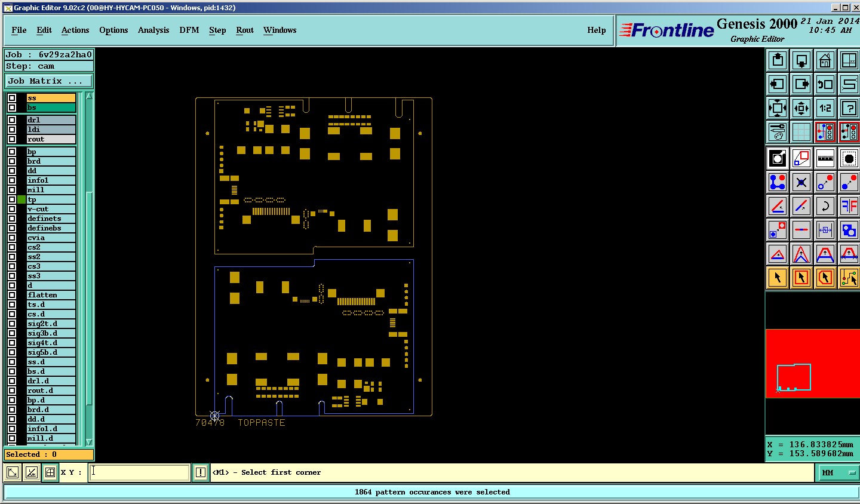Screen dimensions: 860x504
Task: Click the pan down arrow icon
Action: click(801, 60)
